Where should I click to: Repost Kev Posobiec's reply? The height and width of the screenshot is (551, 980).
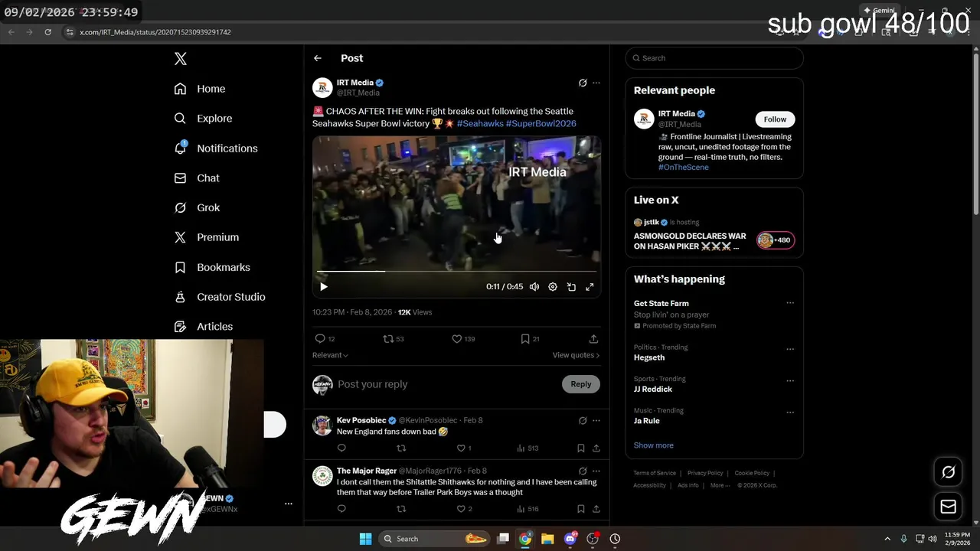[x=401, y=448]
